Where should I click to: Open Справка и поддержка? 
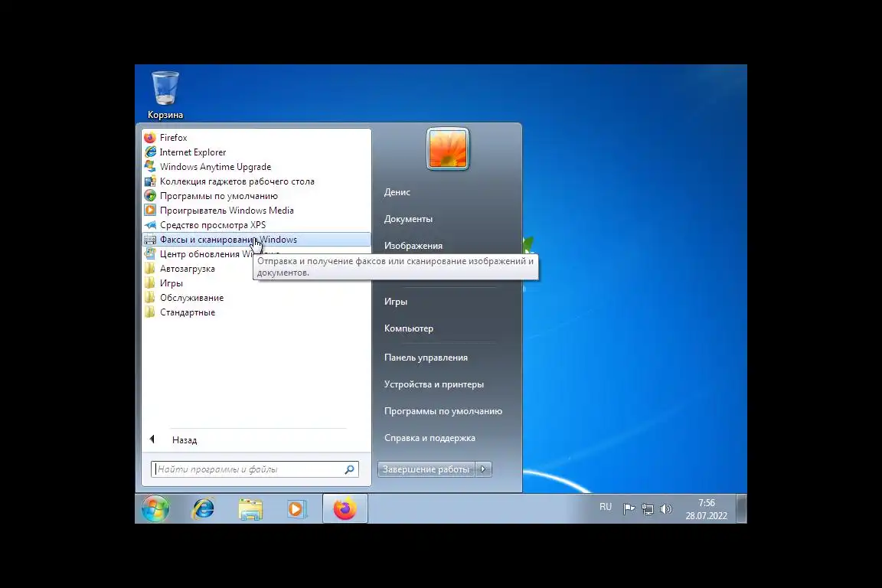[430, 438]
